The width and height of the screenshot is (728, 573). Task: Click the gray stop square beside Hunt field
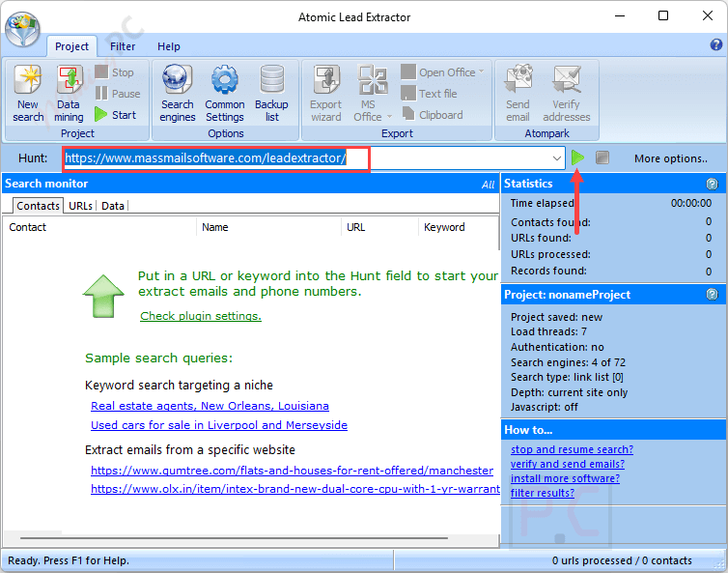coord(602,158)
